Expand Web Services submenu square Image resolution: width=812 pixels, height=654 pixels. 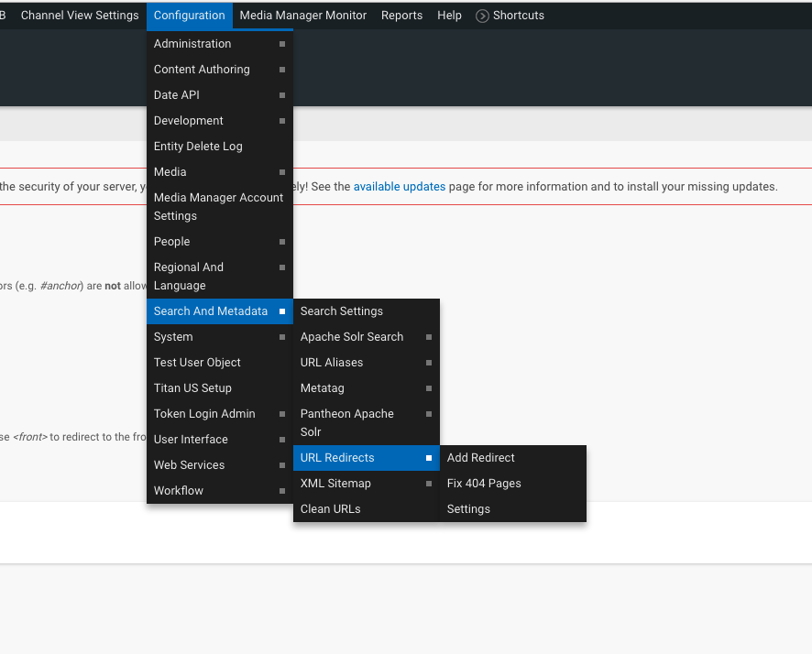(x=282, y=465)
